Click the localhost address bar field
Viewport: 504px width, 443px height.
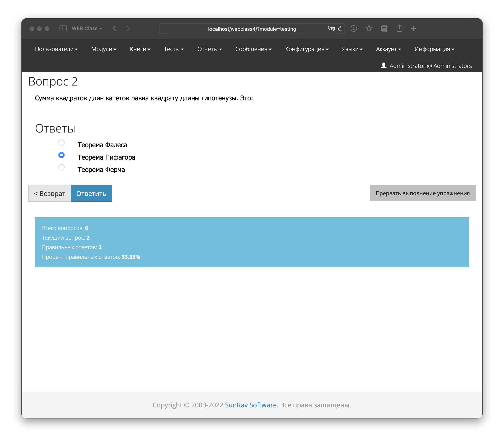(252, 29)
